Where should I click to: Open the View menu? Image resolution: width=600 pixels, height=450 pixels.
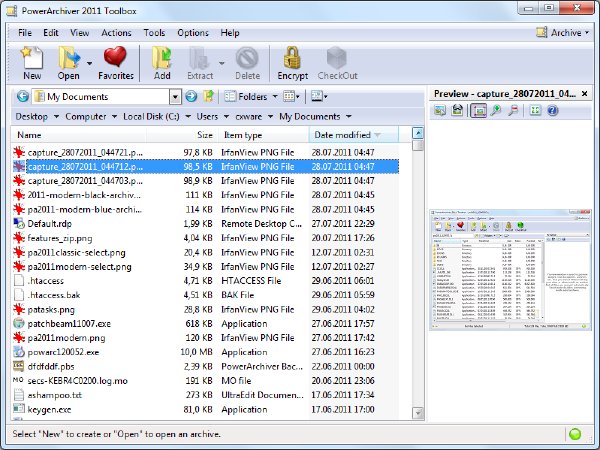[x=80, y=33]
